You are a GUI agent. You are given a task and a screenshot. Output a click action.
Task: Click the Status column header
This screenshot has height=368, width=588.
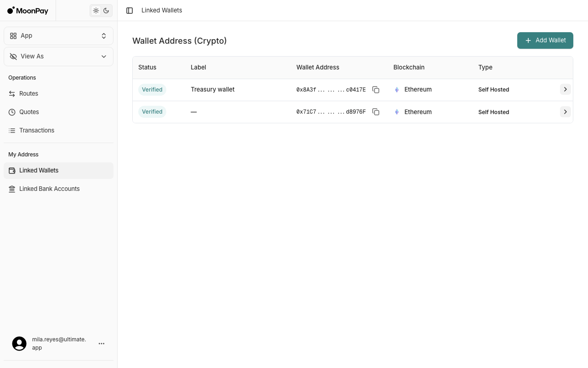coord(147,67)
